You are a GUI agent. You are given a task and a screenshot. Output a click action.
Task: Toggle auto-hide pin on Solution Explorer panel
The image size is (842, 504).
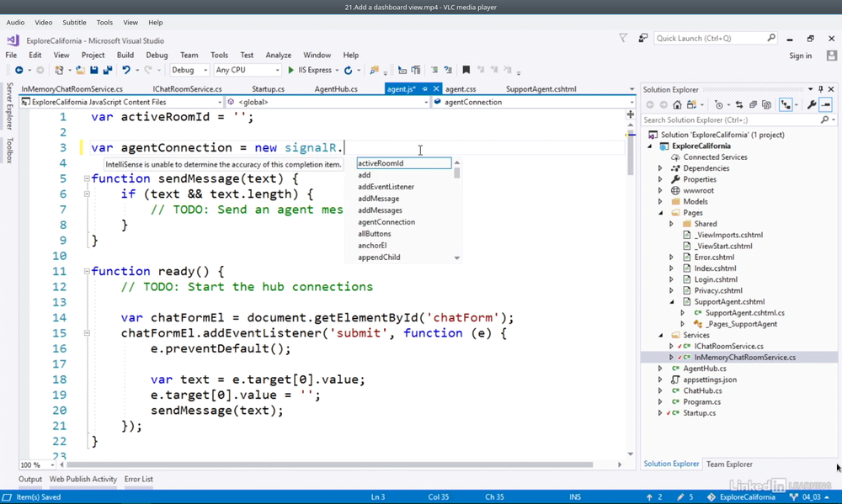[821, 89]
